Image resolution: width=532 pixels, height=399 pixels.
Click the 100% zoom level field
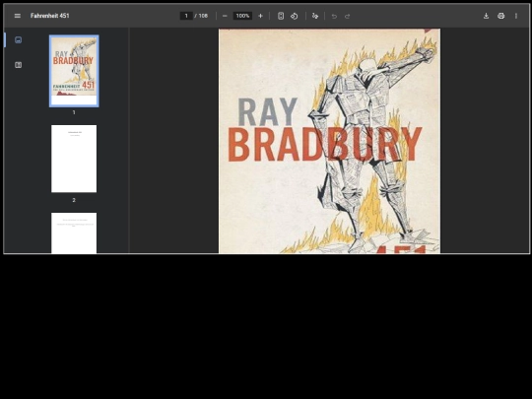(242, 16)
